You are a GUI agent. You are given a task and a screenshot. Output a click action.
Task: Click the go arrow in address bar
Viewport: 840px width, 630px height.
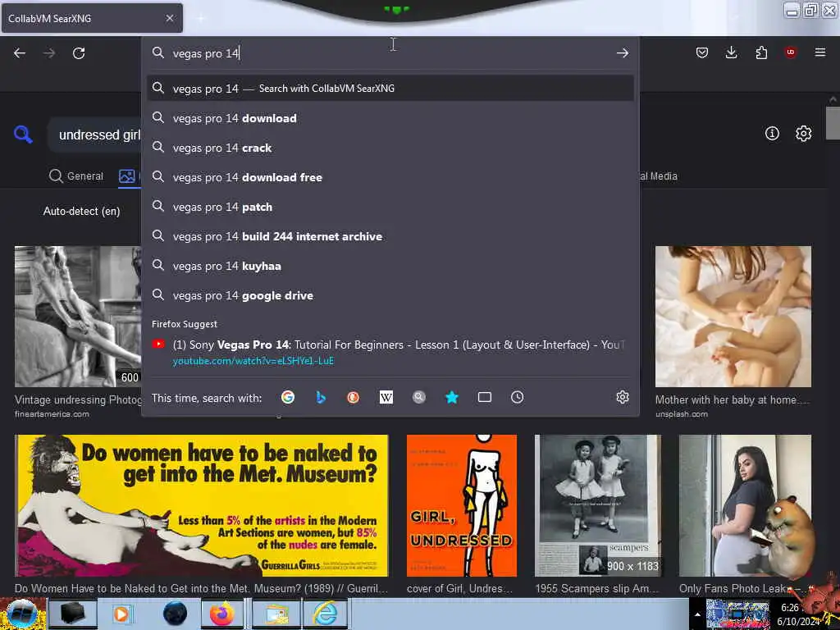[x=622, y=53]
